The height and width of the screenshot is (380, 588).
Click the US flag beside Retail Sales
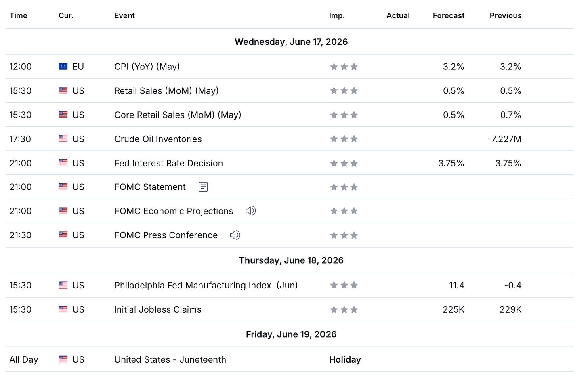[x=63, y=90]
